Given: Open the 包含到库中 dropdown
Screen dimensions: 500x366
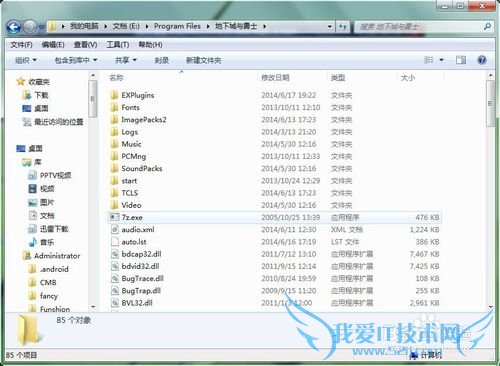Looking at the screenshot, I should (x=76, y=60).
